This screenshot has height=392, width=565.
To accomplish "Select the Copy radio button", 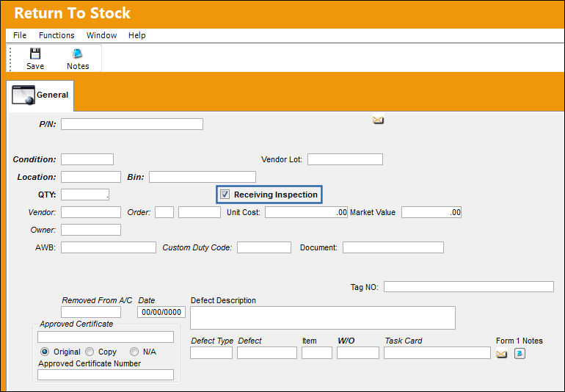I will pyautogui.click(x=90, y=351).
